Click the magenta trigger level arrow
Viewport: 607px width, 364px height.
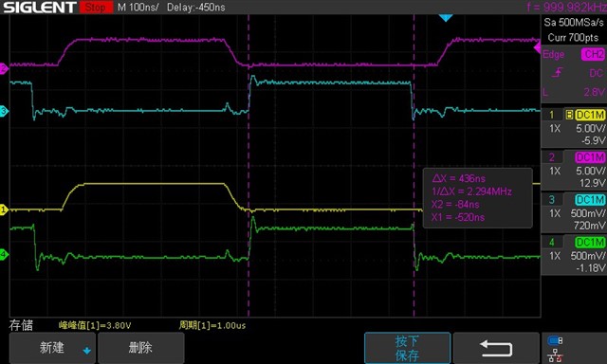538,48
